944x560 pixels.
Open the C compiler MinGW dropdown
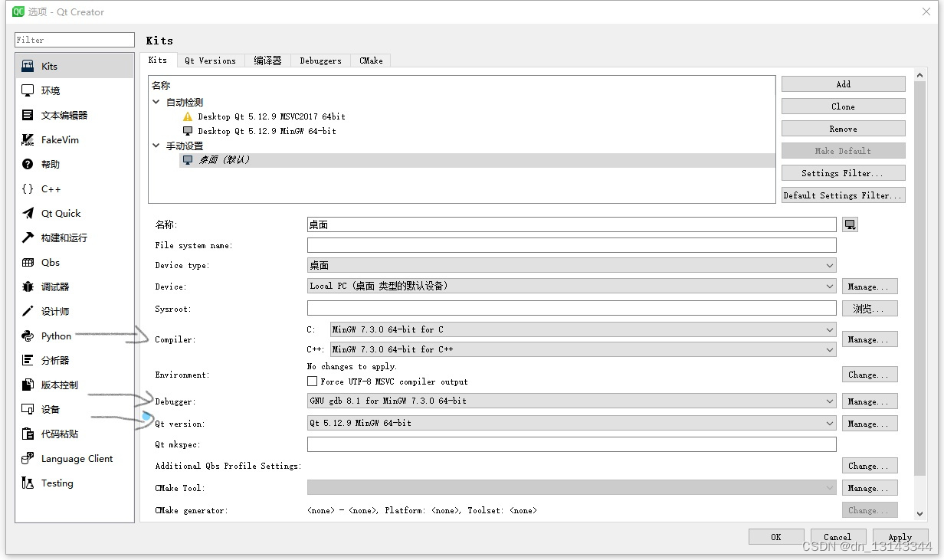coord(583,329)
